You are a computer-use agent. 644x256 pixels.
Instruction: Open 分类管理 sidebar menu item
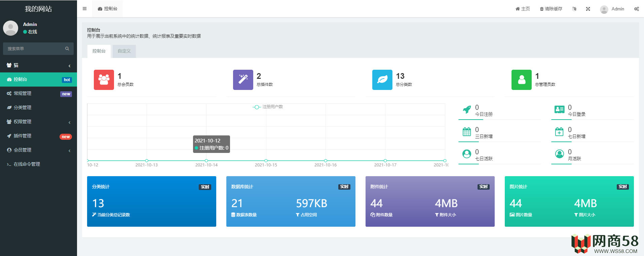click(x=38, y=108)
